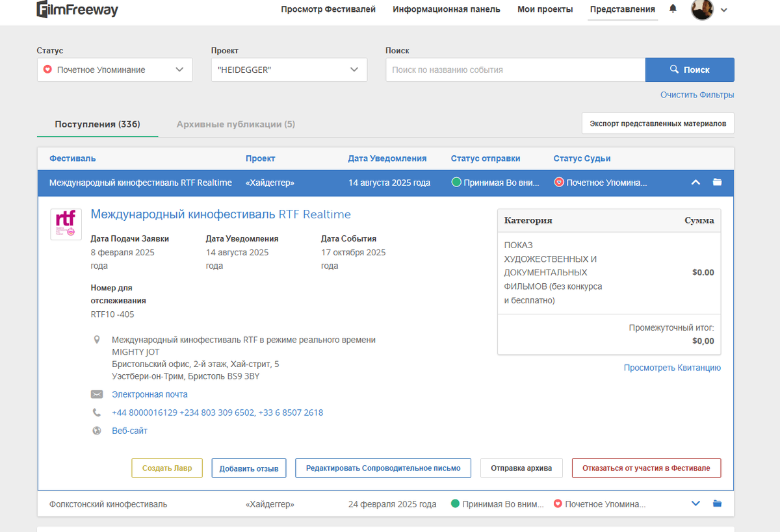Click Очистить Фильтры link

point(697,95)
